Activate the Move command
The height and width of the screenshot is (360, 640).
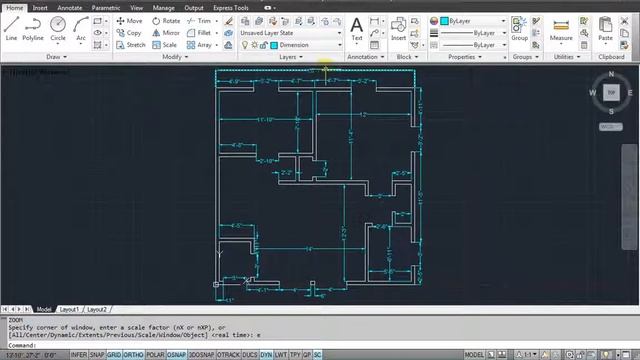[129, 21]
